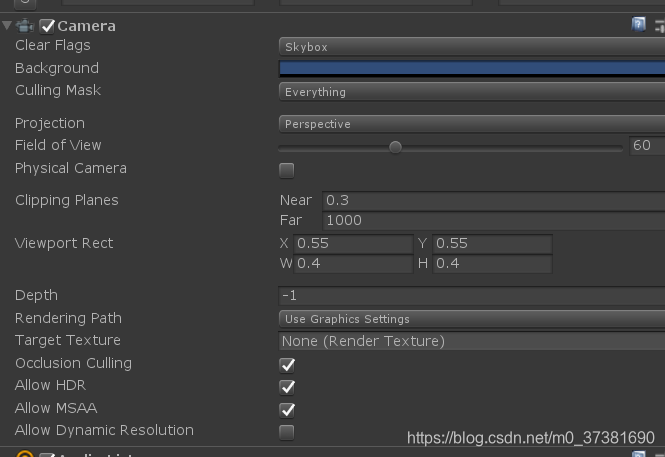665x457 pixels.
Task: Open the Background color swatch
Action: 472,69
